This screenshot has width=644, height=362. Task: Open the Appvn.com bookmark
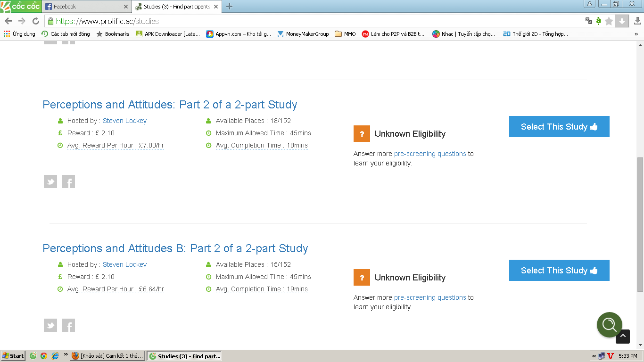pyautogui.click(x=239, y=34)
